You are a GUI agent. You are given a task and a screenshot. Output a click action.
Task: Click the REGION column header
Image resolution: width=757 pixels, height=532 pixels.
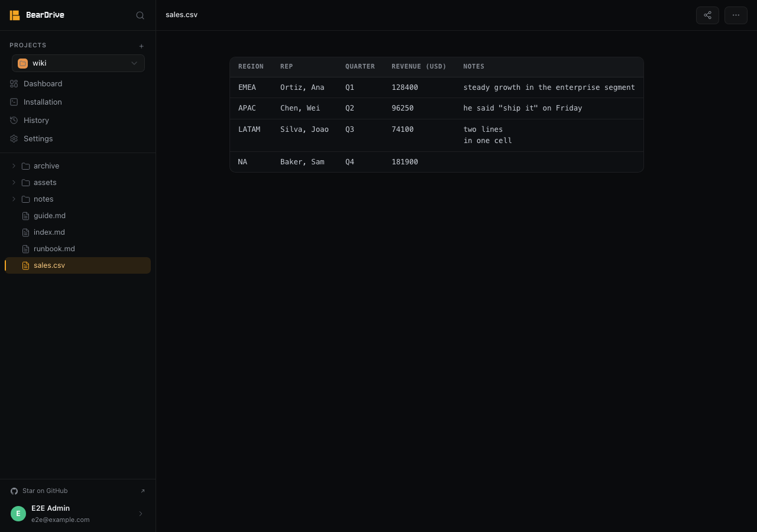pyautogui.click(x=251, y=67)
